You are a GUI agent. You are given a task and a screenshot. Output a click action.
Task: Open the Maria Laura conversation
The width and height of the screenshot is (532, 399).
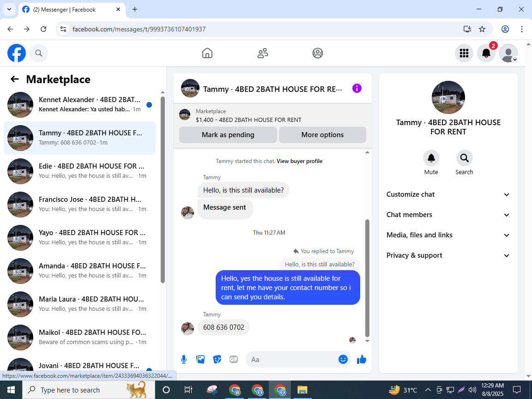point(80,304)
